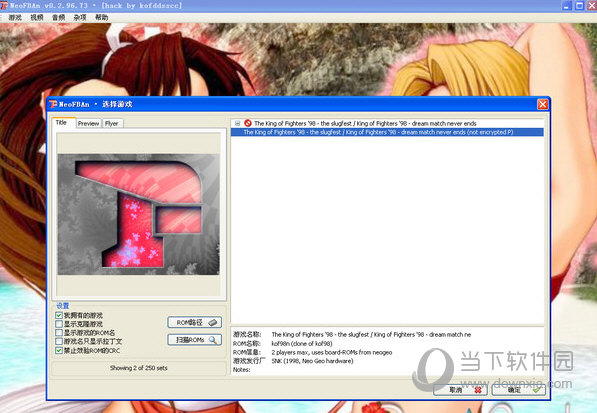The image size is (597, 413).
Task: Click the kof98n ROM name text
Action: point(302,343)
